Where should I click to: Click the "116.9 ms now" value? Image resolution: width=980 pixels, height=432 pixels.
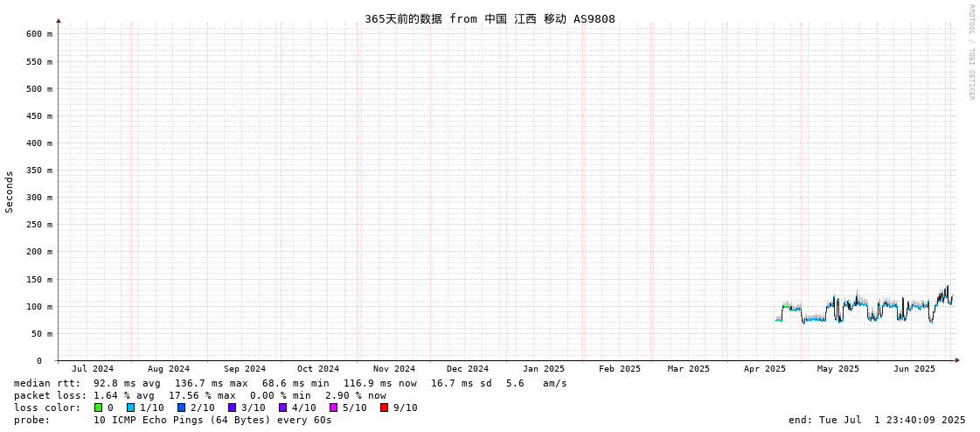380,383
